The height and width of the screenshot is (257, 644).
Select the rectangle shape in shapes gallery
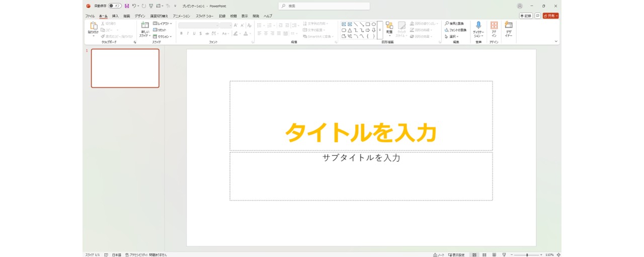coord(368,24)
